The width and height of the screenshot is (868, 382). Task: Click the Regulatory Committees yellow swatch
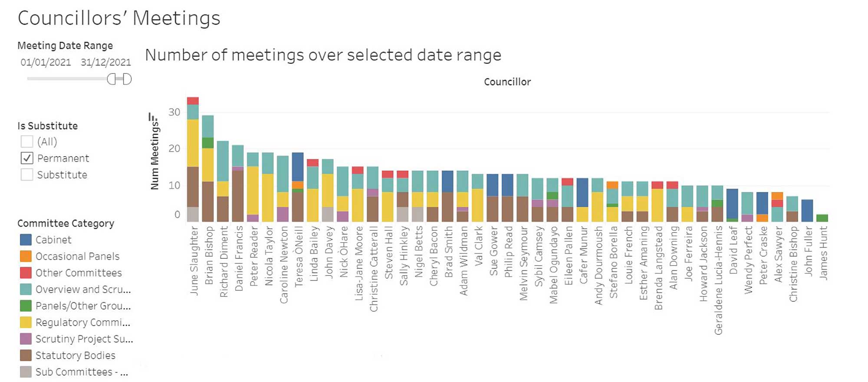pos(26,322)
